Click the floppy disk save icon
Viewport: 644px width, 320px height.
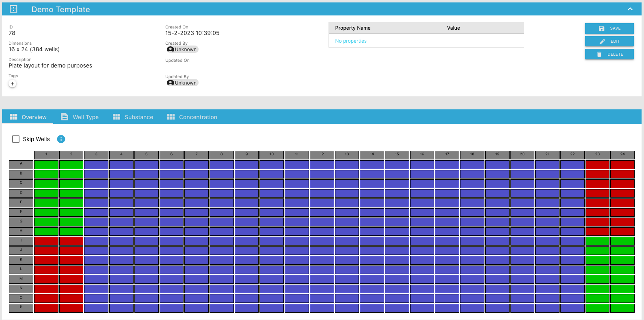pyautogui.click(x=601, y=28)
